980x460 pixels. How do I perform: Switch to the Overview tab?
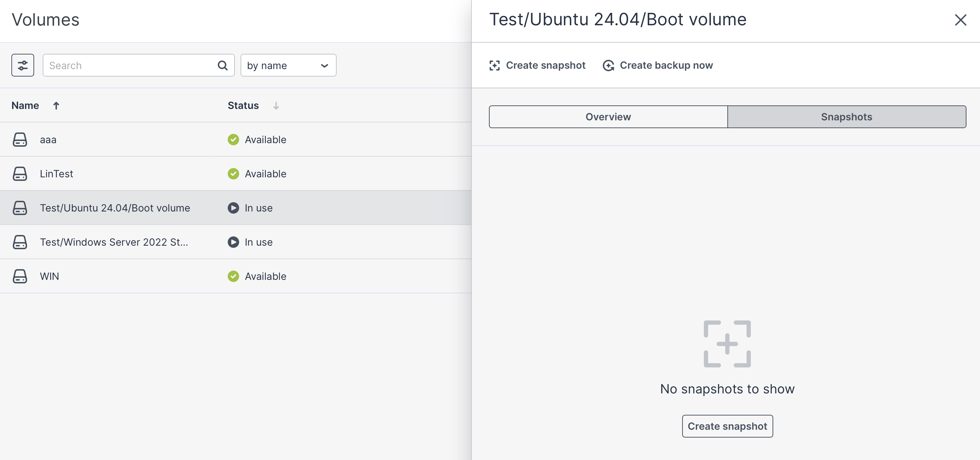click(607, 116)
